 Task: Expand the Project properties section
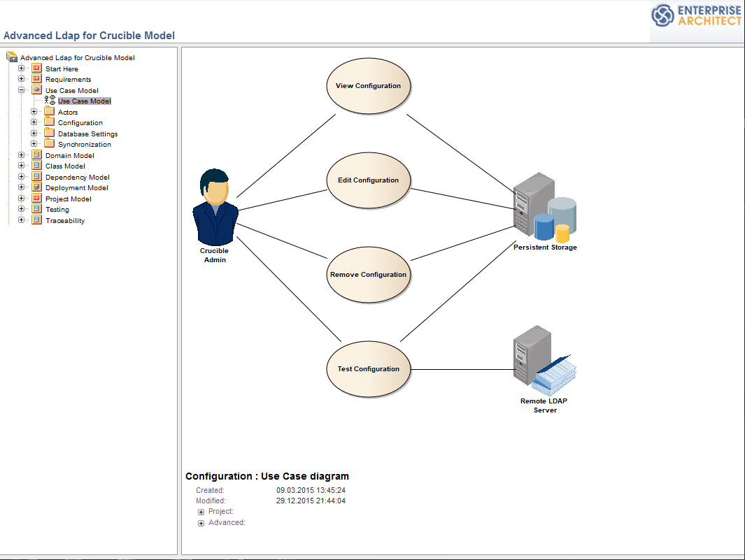[201, 512]
